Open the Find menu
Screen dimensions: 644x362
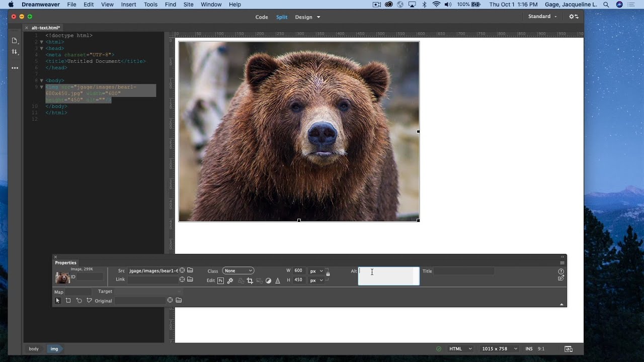[171, 5]
